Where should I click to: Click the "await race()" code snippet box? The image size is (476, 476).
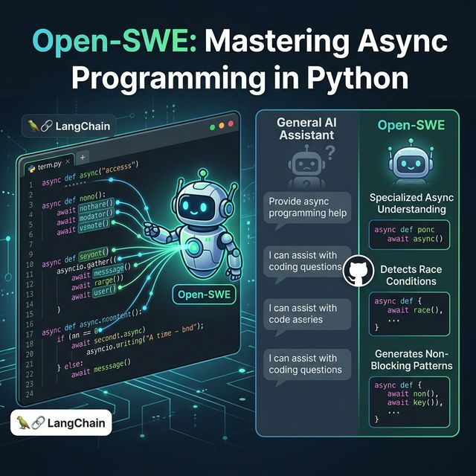click(407, 313)
